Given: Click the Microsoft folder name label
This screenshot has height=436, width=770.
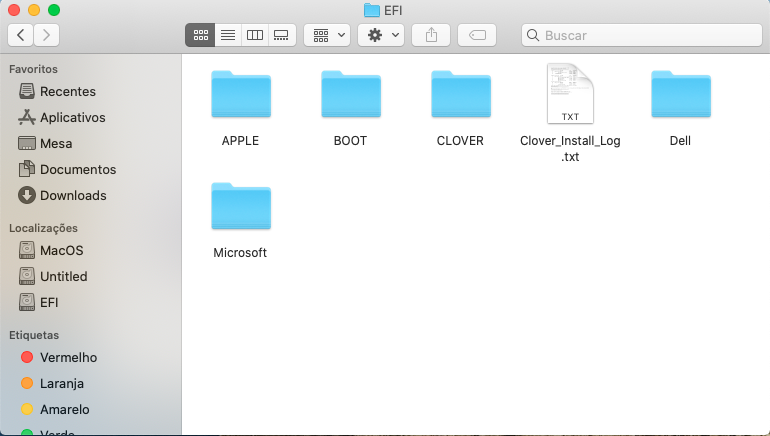Looking at the screenshot, I should (x=240, y=253).
